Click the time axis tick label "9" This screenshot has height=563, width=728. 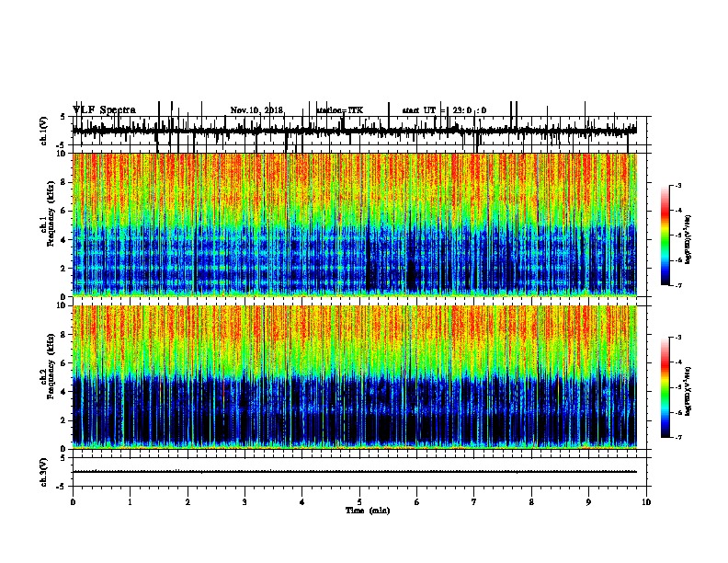(588, 502)
